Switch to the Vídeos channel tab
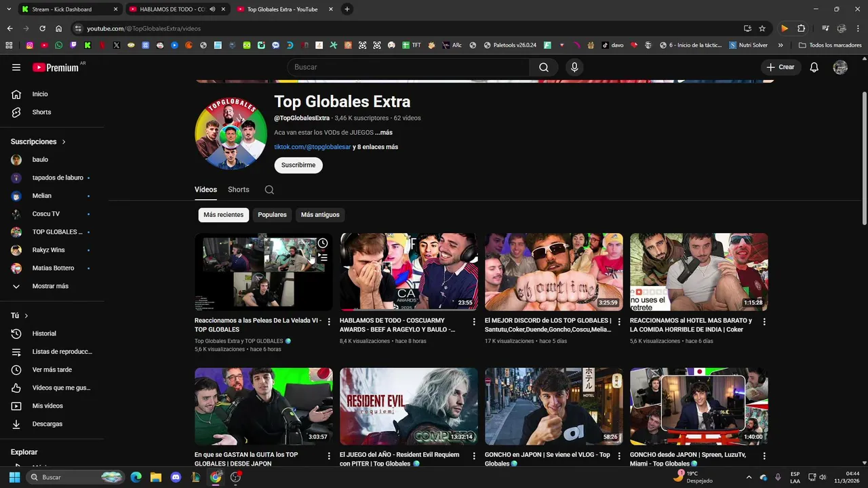 tap(205, 190)
